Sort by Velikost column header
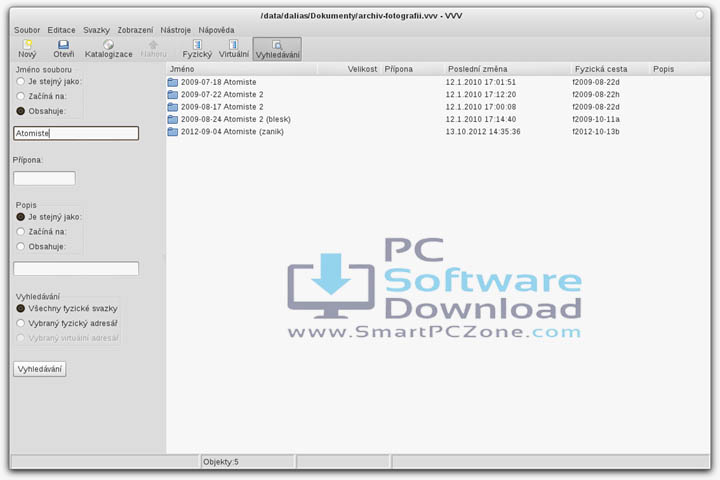This screenshot has width=720, height=480. click(x=349, y=69)
